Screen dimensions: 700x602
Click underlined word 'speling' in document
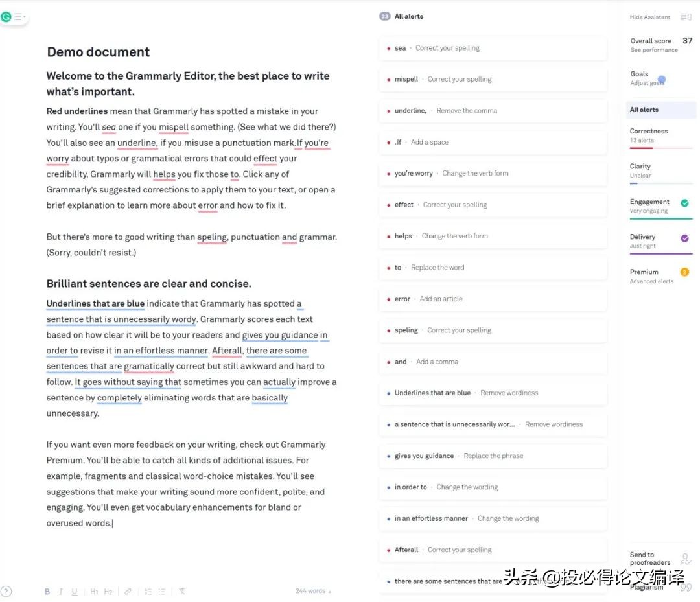pyautogui.click(x=212, y=237)
